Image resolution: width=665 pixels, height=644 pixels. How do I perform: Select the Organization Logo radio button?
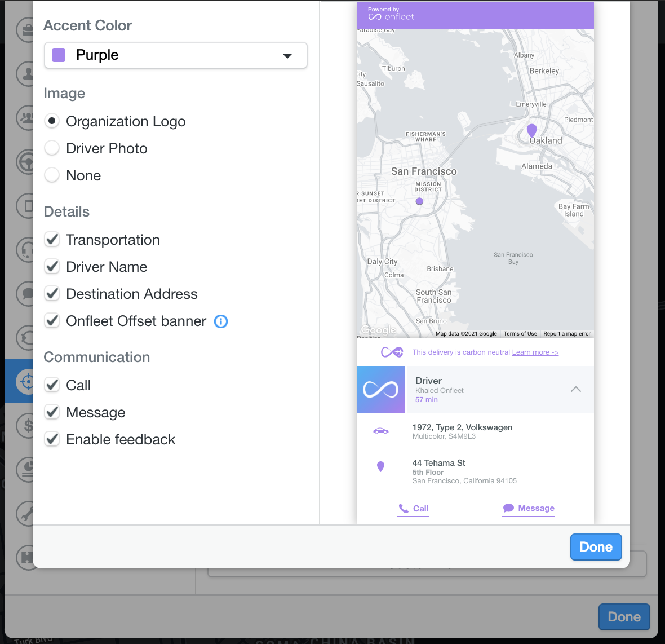click(52, 121)
